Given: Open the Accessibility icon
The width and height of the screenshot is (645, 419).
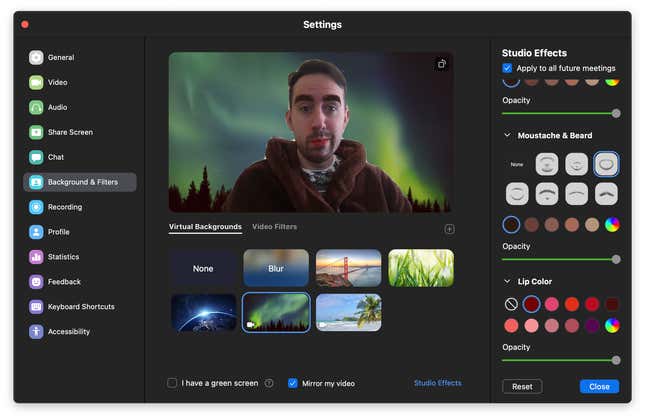Looking at the screenshot, I should pyautogui.click(x=36, y=331).
